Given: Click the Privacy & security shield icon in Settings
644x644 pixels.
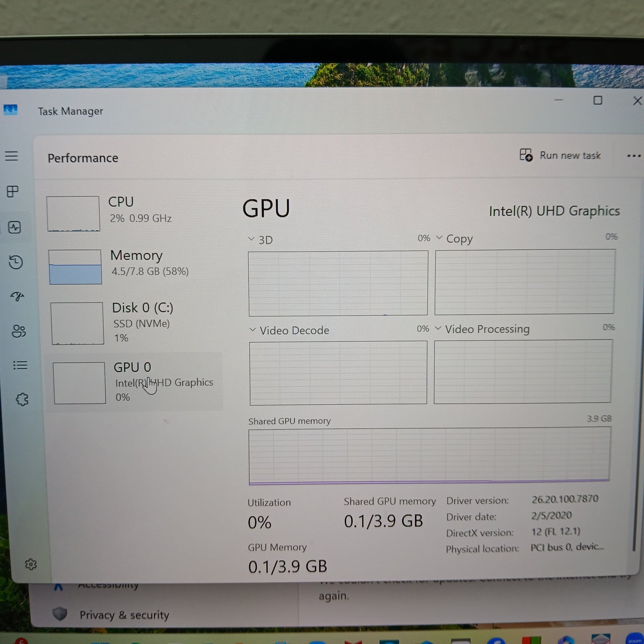Looking at the screenshot, I should tap(60, 614).
